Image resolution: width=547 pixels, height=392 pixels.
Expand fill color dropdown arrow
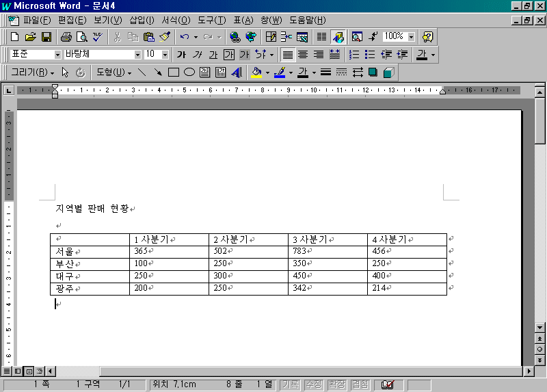(267, 73)
